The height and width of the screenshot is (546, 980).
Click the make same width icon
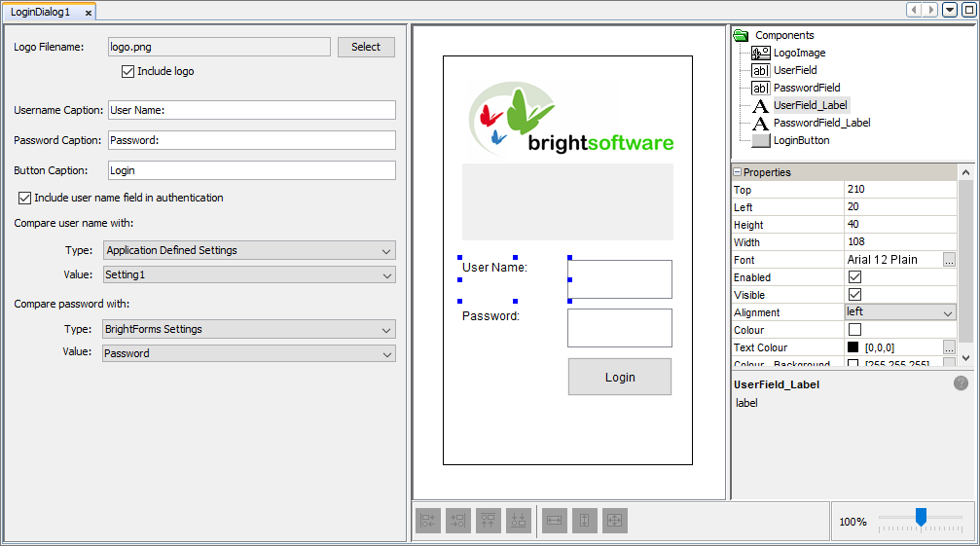pyautogui.click(x=554, y=521)
